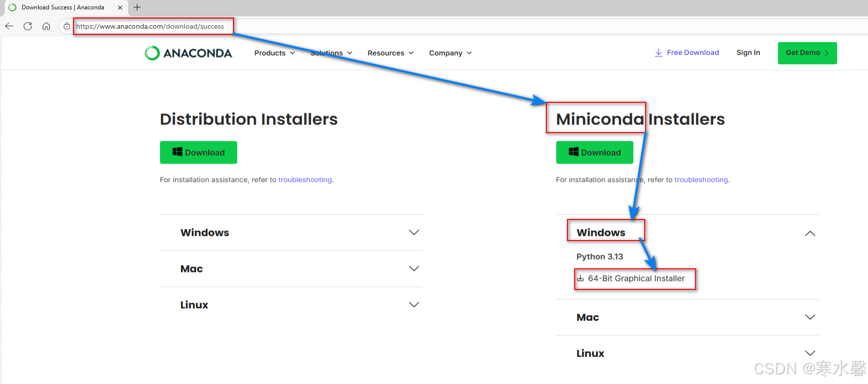Open the Company menu
Viewport: 868px width, 384px height.
pyautogui.click(x=450, y=53)
